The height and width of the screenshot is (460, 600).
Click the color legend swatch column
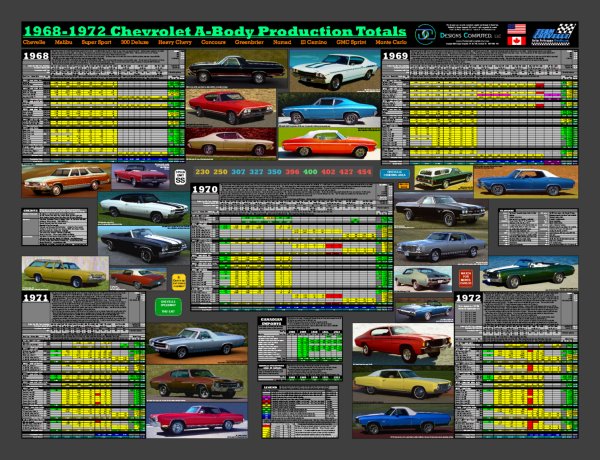(x=264, y=405)
